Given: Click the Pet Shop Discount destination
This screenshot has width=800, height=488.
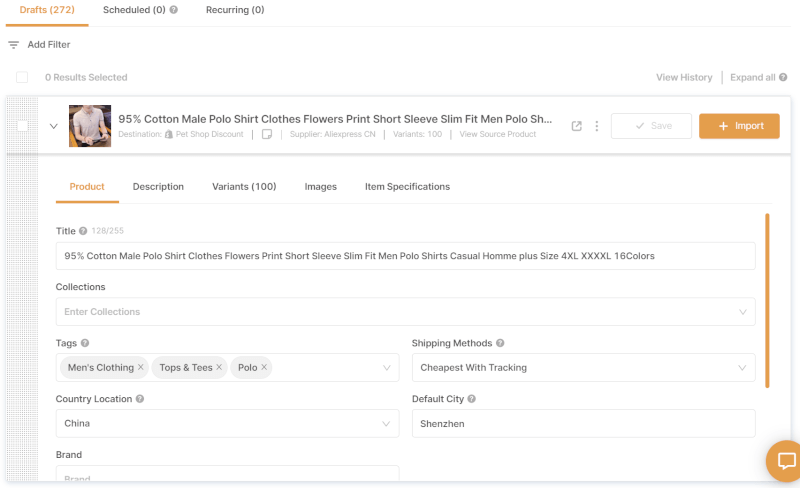Looking at the screenshot, I should (x=210, y=134).
